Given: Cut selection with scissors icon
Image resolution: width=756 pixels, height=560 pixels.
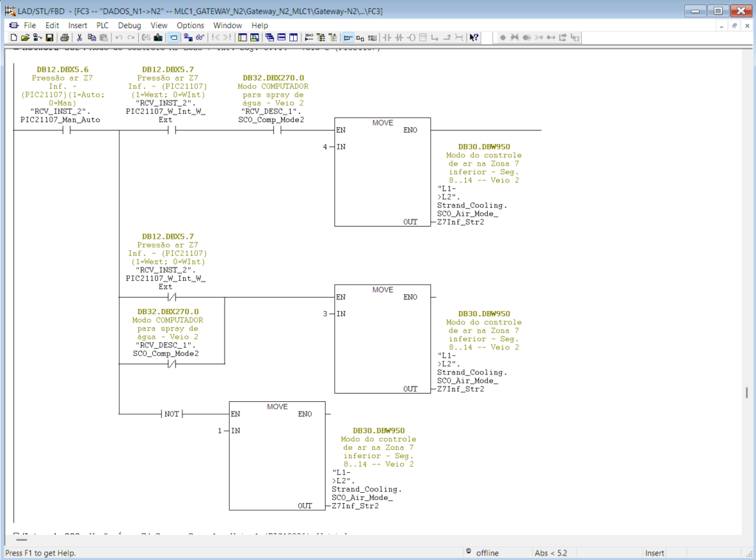Looking at the screenshot, I should (79, 38).
